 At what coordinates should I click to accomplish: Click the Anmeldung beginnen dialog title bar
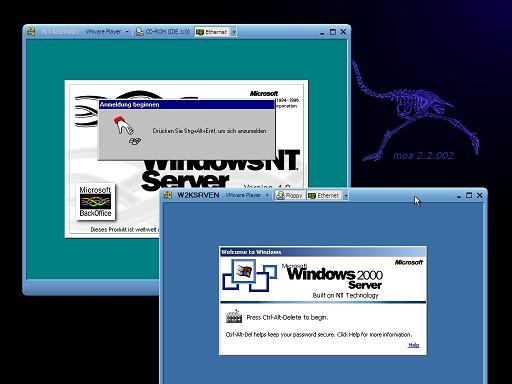[187, 105]
